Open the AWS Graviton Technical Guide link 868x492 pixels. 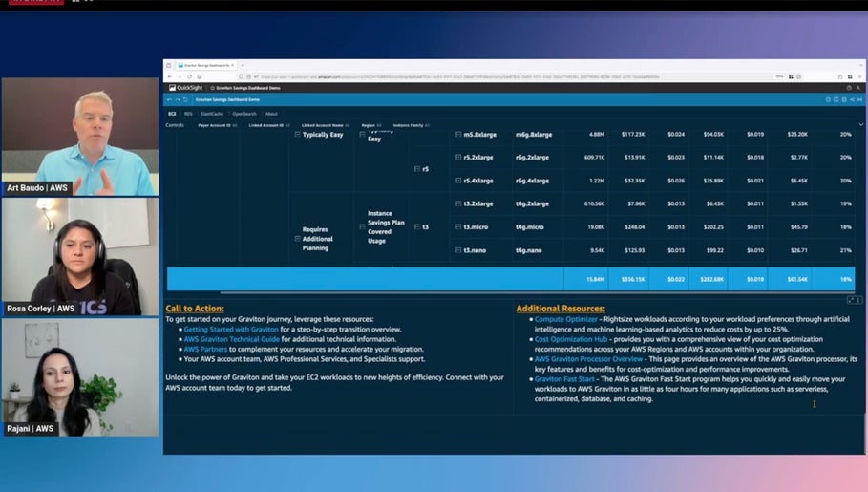[x=231, y=339]
